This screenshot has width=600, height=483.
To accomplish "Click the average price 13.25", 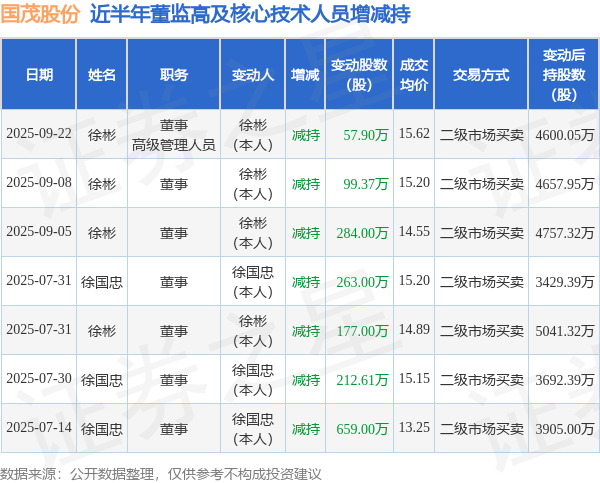I will click(414, 428).
